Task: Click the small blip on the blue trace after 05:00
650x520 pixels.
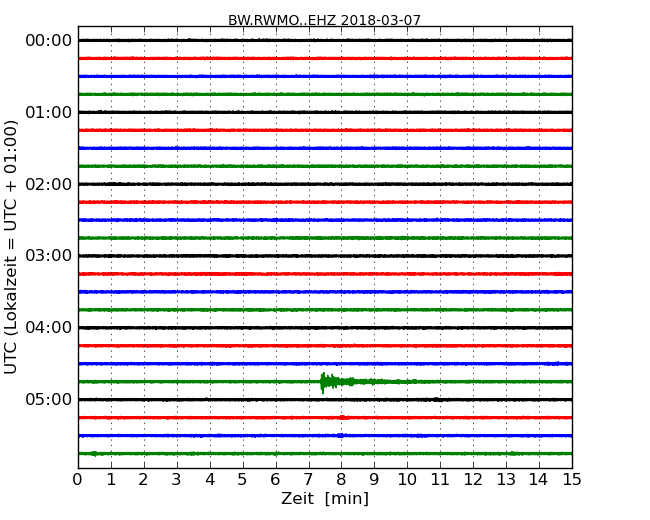Action: pyautogui.click(x=341, y=435)
